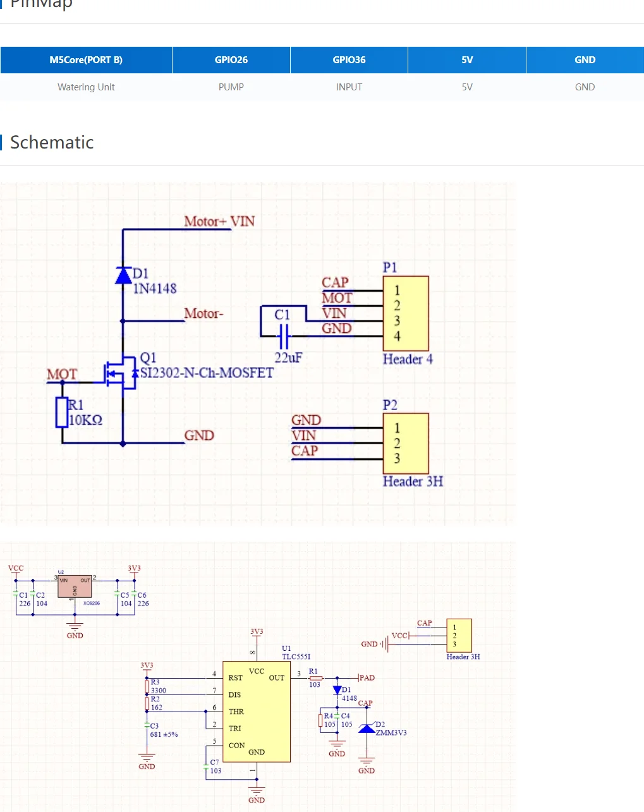This screenshot has height=812, width=644.
Task: Click the TLC555I chip label
Action: [296, 657]
